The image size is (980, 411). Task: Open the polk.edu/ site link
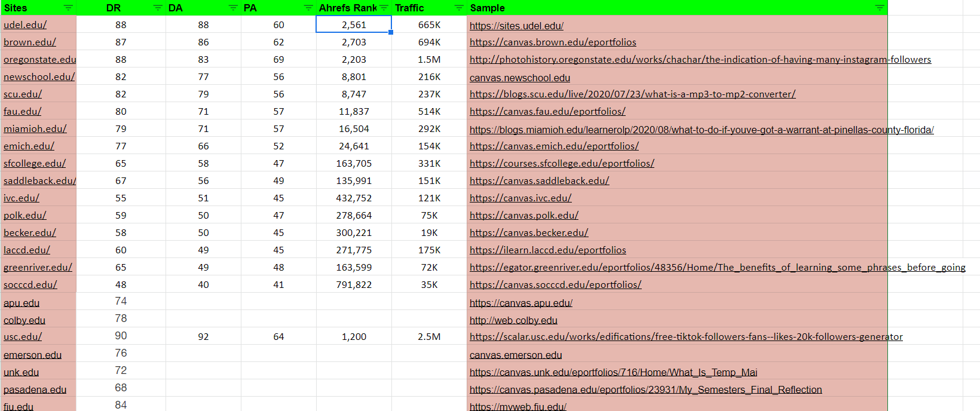pos(25,216)
